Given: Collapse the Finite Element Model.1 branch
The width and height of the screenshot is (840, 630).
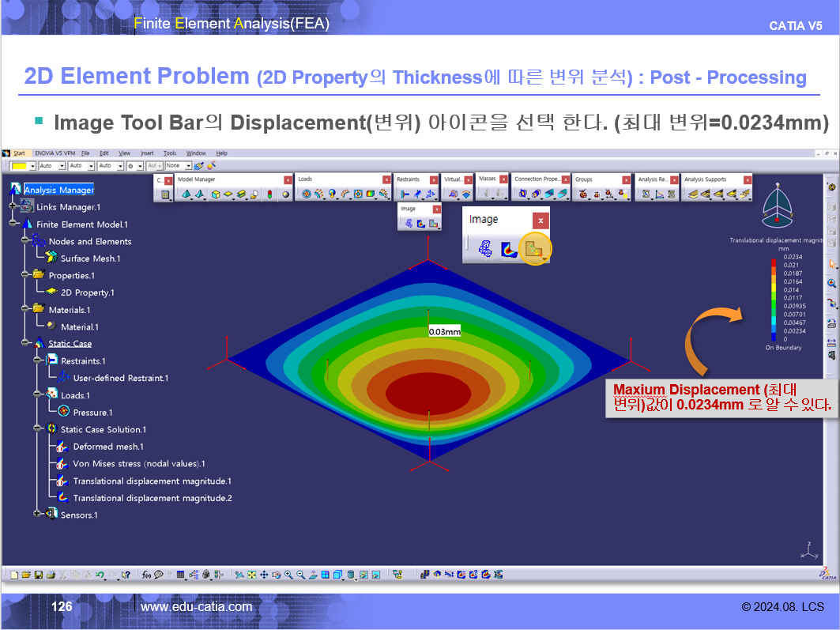Looking at the screenshot, I should [13, 224].
